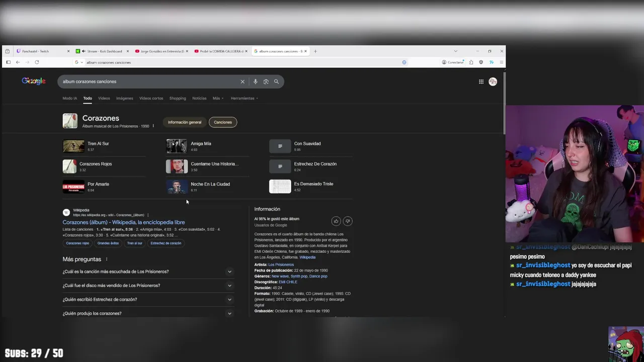Click the Estrechez de corazón sitelink chip
This screenshot has height=362, width=644.
[166, 243]
